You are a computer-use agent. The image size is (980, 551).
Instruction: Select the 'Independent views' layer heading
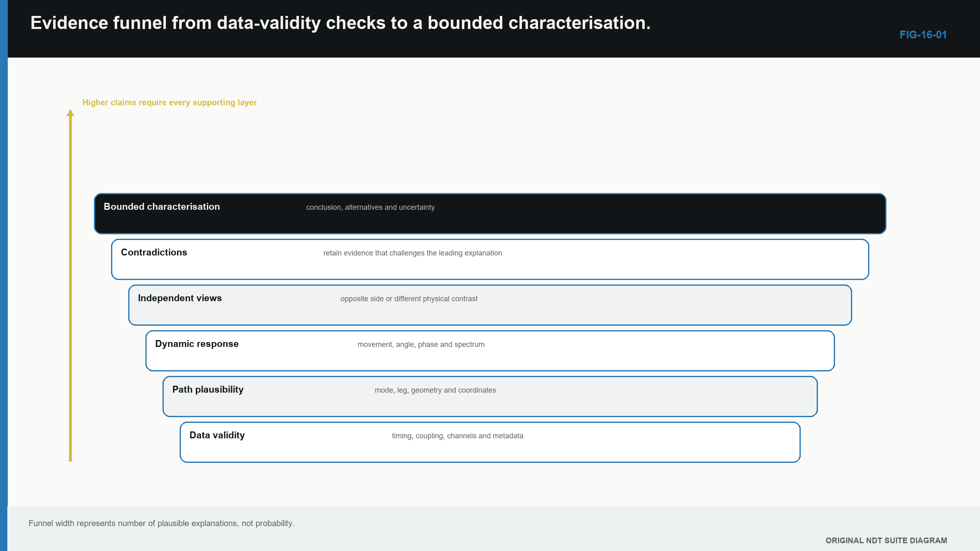coord(180,298)
